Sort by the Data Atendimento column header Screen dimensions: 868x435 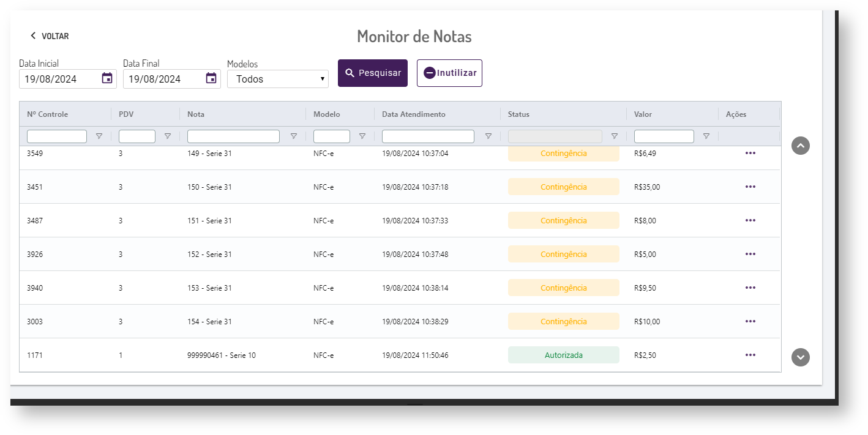pyautogui.click(x=414, y=114)
